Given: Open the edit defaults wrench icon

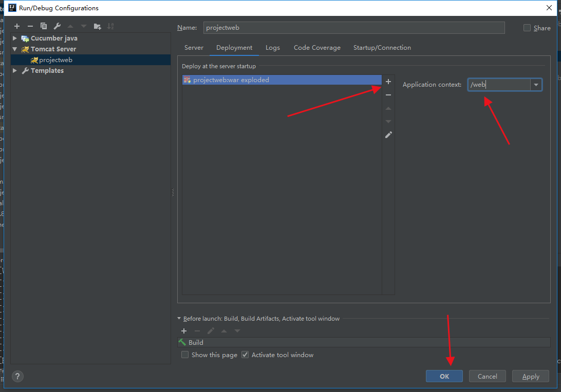Looking at the screenshot, I should [x=57, y=26].
